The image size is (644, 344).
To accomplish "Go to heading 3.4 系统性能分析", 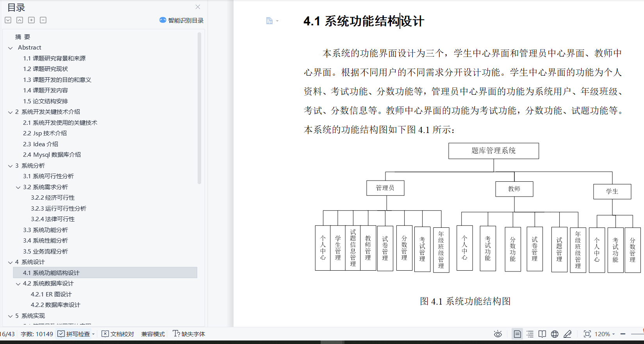I will pos(45,240).
